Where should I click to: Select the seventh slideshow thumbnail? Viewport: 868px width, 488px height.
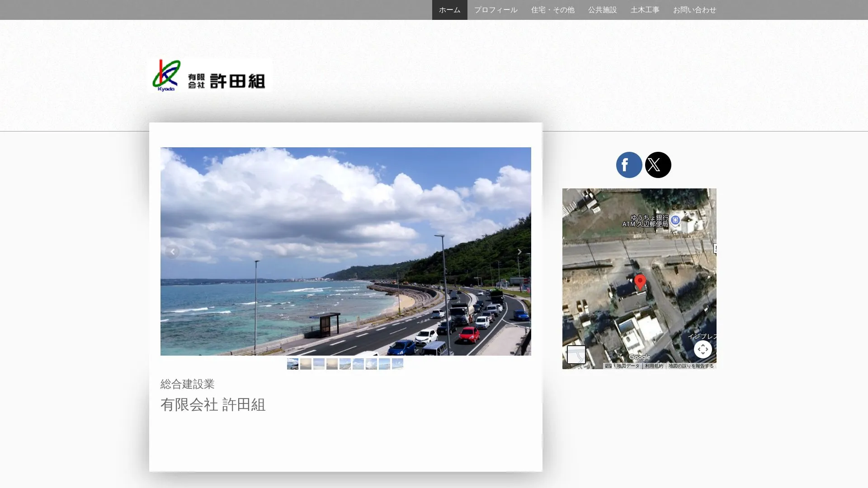click(x=371, y=364)
